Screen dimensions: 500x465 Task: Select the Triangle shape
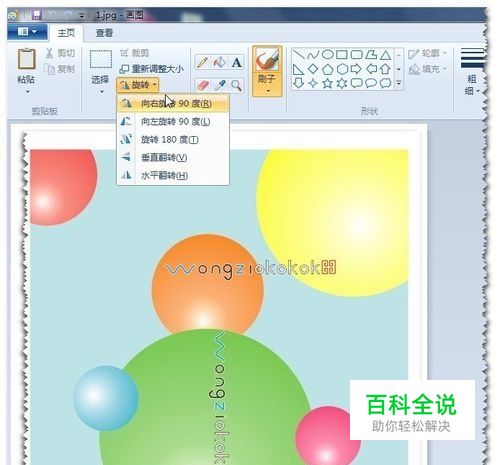pyautogui.click(x=385, y=54)
